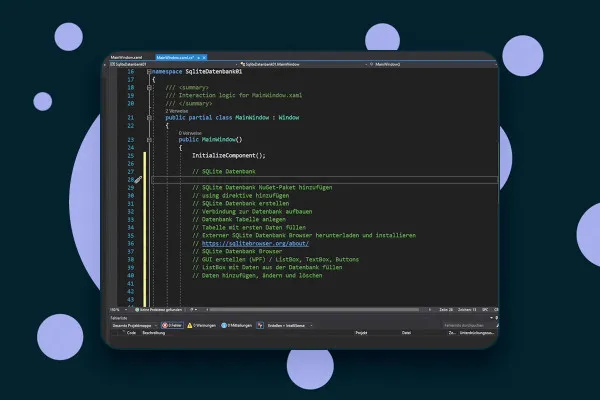Click the screwdriver quick actions icon
The image size is (600, 400).
click(x=138, y=180)
